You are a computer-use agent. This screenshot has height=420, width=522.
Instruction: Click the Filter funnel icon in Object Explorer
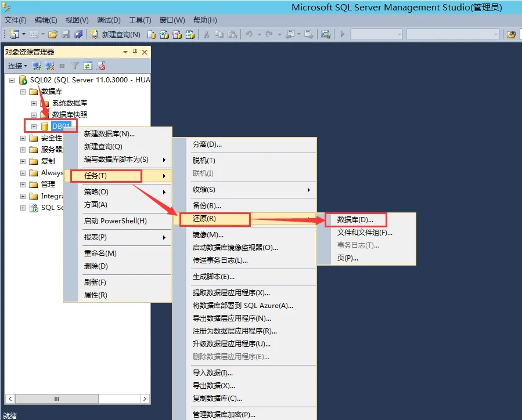[75, 66]
